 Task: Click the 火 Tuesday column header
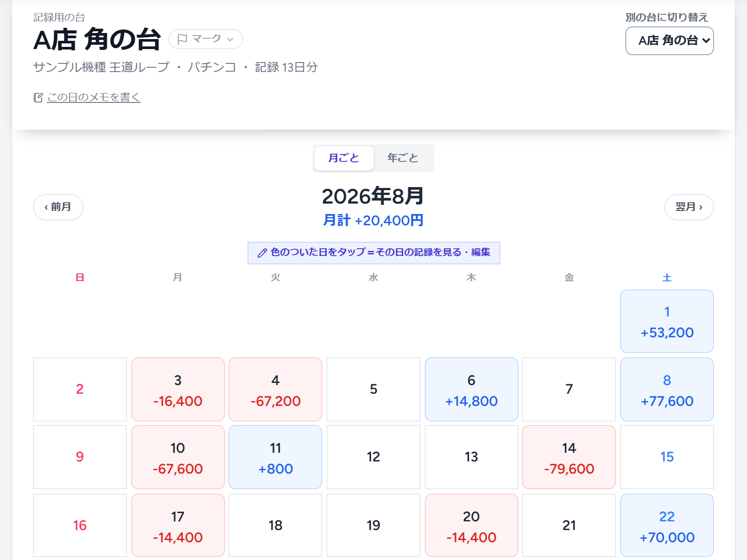coord(275,277)
